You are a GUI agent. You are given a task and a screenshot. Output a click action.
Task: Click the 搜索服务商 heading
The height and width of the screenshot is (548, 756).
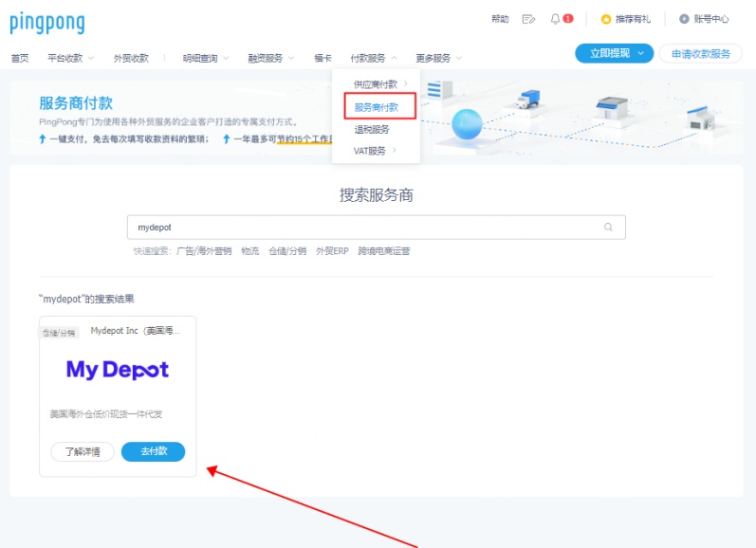point(376,194)
